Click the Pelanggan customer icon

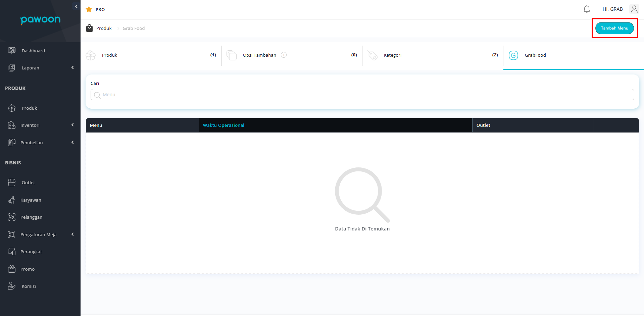[12, 217]
